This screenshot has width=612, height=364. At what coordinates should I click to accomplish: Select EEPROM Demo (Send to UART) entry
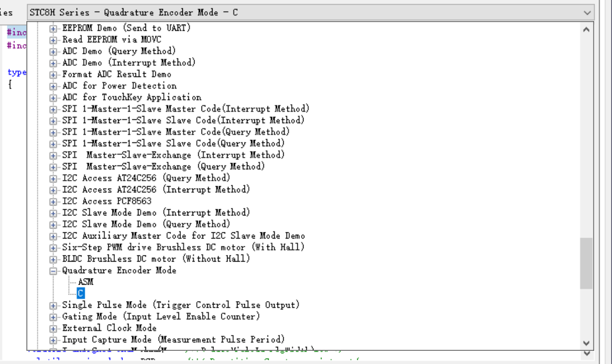[126, 28]
